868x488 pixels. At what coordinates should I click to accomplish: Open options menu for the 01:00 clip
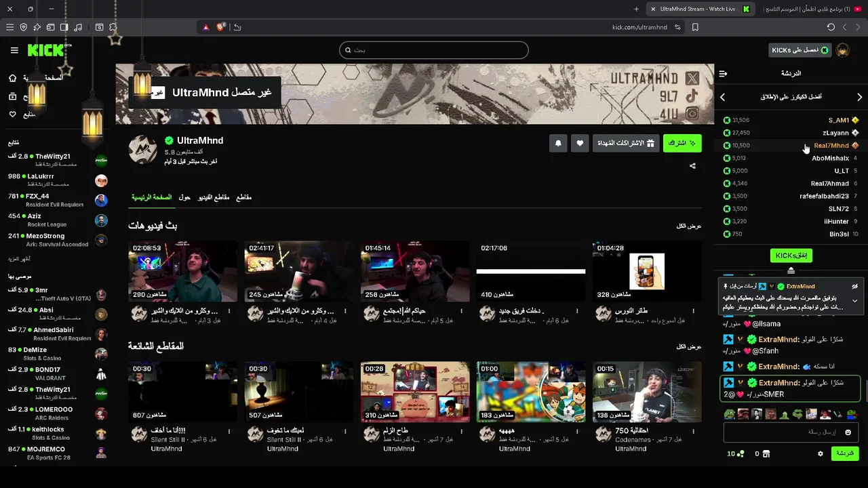[x=577, y=431]
